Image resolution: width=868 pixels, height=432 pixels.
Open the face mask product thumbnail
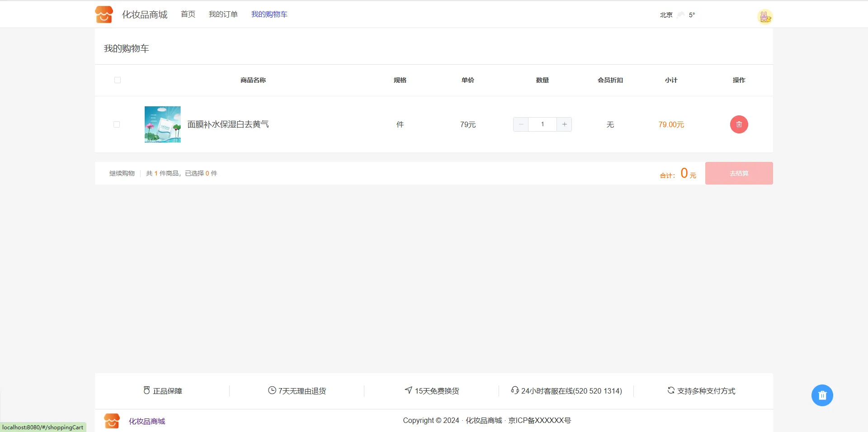(x=163, y=124)
